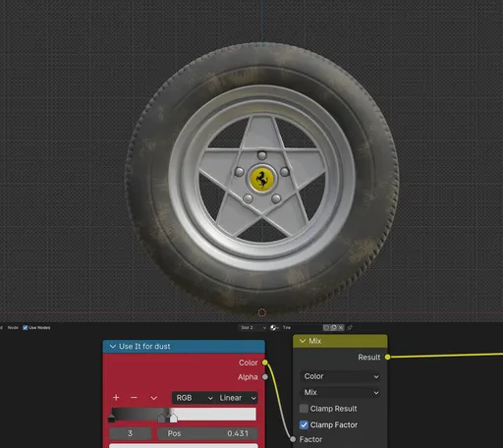Open the Color data type dropdown in Mix node
Image resolution: width=503 pixels, height=448 pixels.
pos(340,376)
